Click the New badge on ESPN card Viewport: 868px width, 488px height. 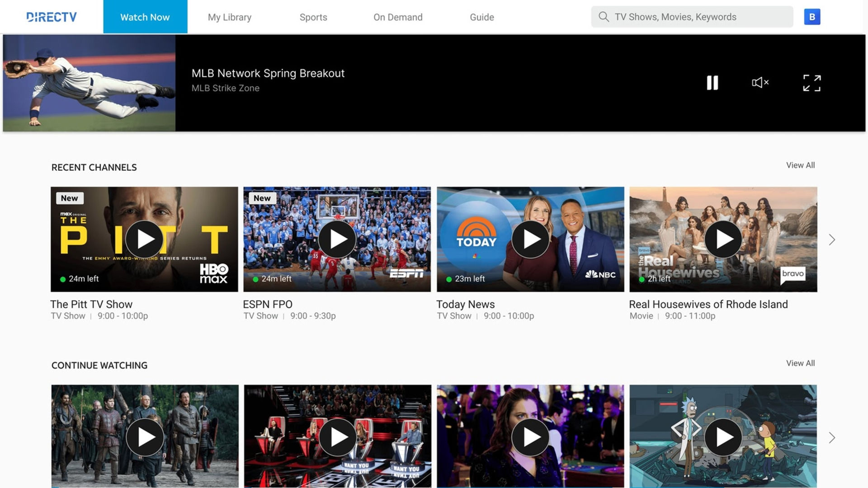point(262,198)
